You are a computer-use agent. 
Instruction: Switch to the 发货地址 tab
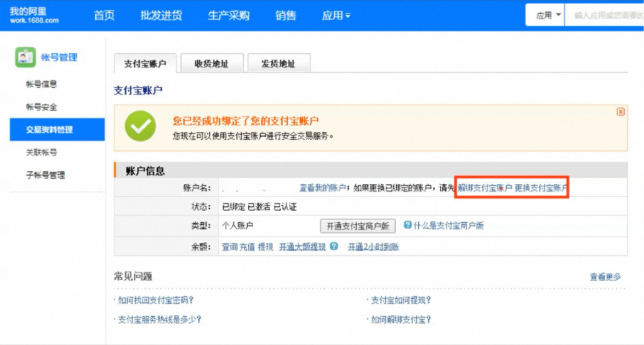[x=279, y=64]
